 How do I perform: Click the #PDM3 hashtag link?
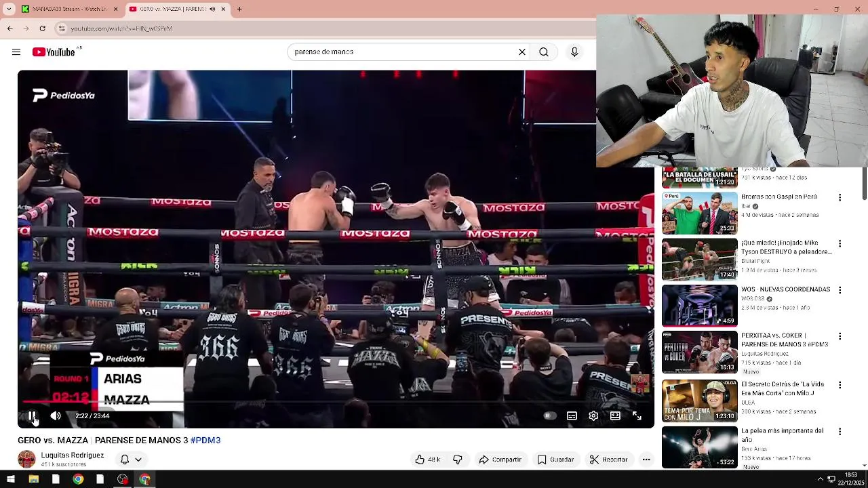[205, 441]
